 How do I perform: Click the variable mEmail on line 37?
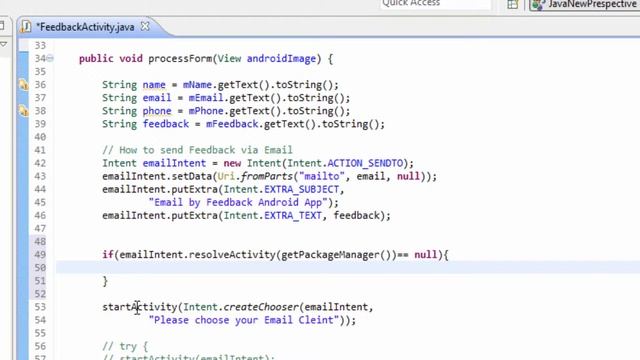[206, 98]
